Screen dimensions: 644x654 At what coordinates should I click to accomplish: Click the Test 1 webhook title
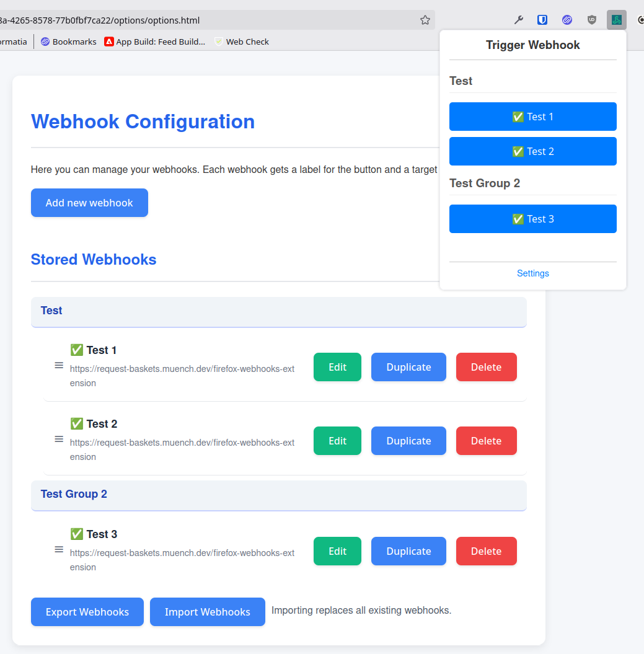(94, 350)
